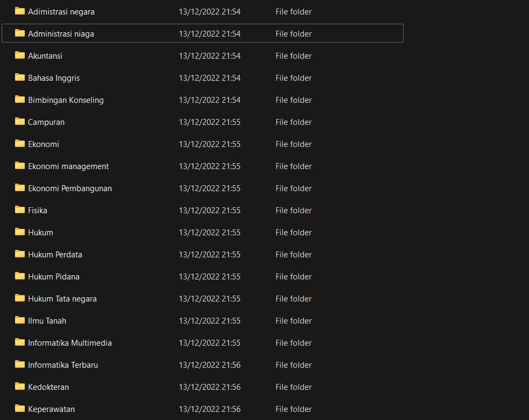Select the Ilmu Tanah folder icon

[x=20, y=320]
